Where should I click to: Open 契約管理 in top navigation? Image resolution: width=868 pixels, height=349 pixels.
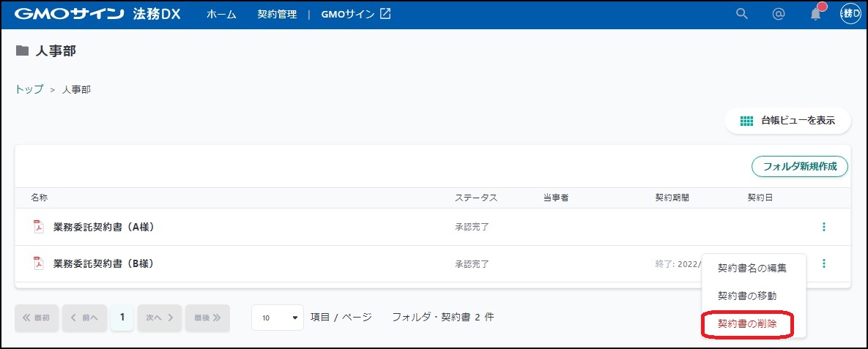pos(277,14)
